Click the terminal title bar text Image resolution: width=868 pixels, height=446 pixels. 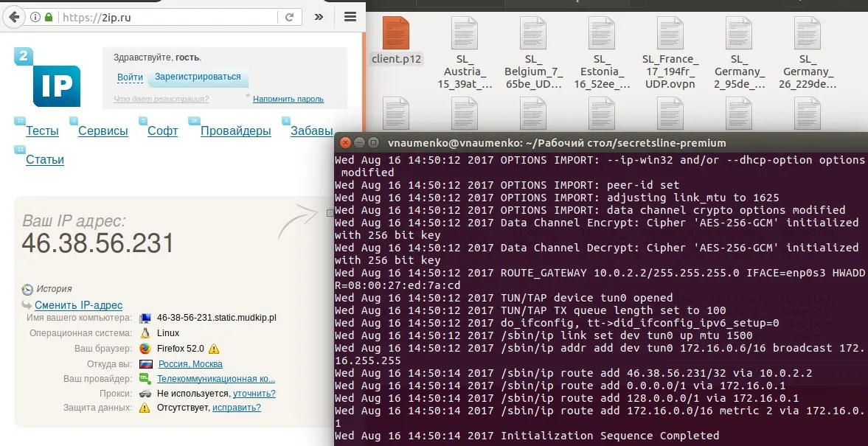pos(557,143)
